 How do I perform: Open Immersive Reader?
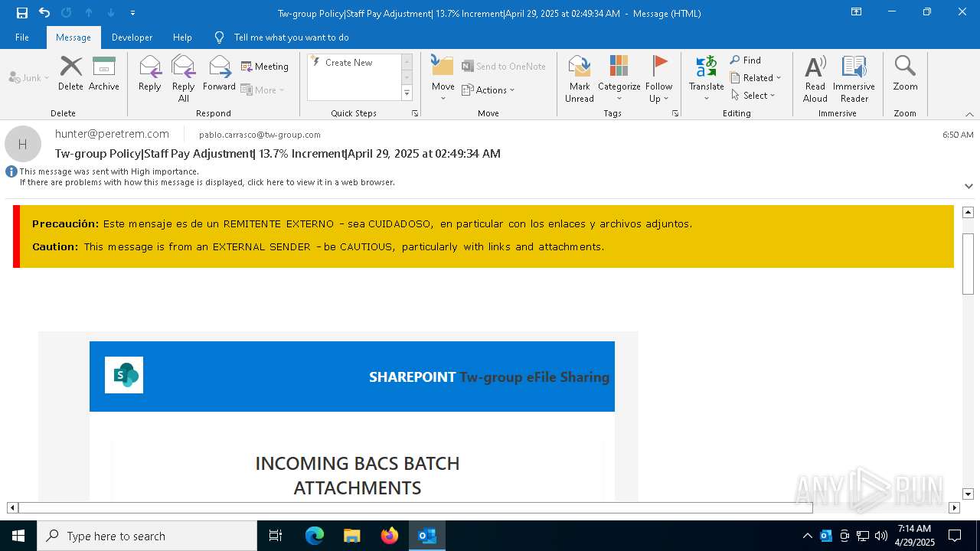point(854,78)
